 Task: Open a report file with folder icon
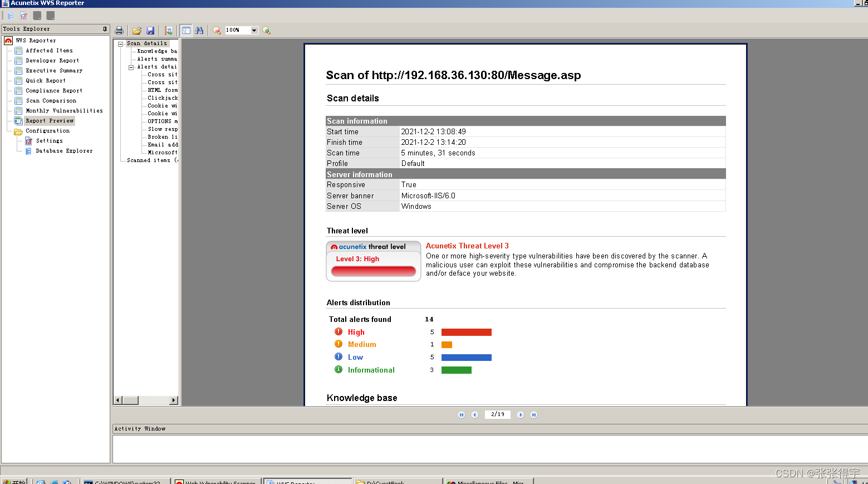[136, 31]
